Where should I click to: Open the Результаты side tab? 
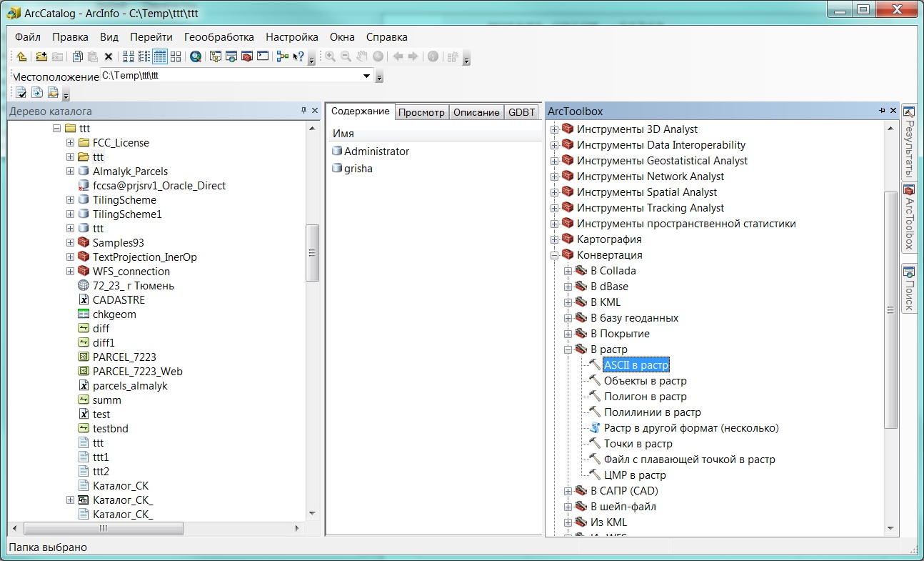(909, 143)
